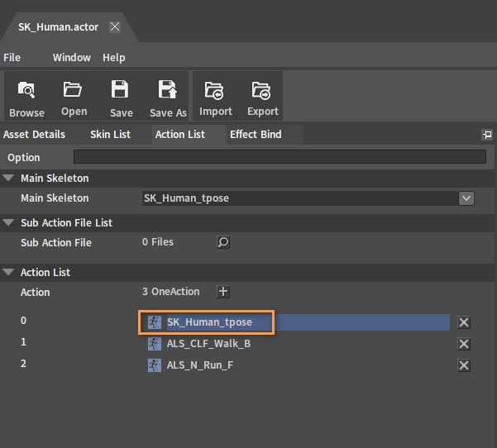This screenshot has height=448, width=497.
Task: Switch to Asset Details tab
Action: click(x=34, y=135)
